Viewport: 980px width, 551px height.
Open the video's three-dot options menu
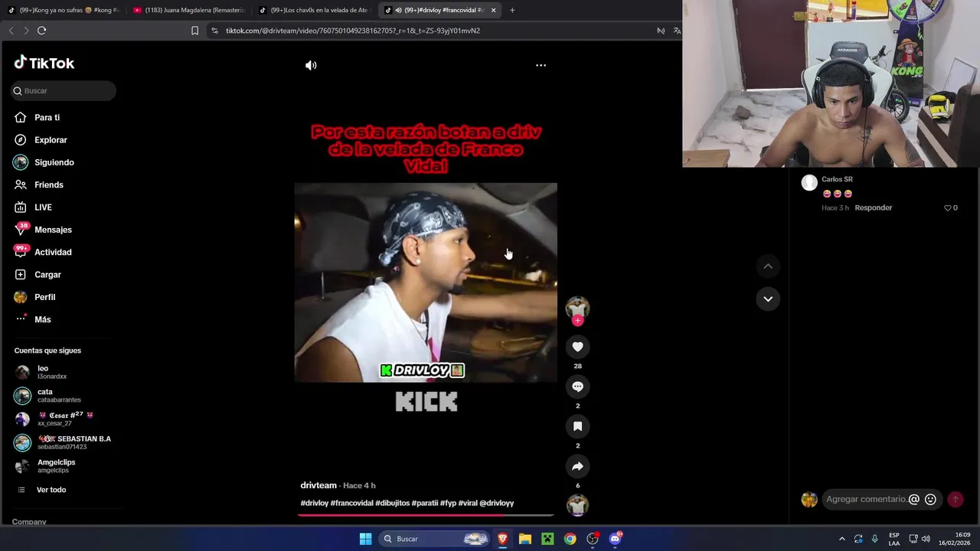541,65
